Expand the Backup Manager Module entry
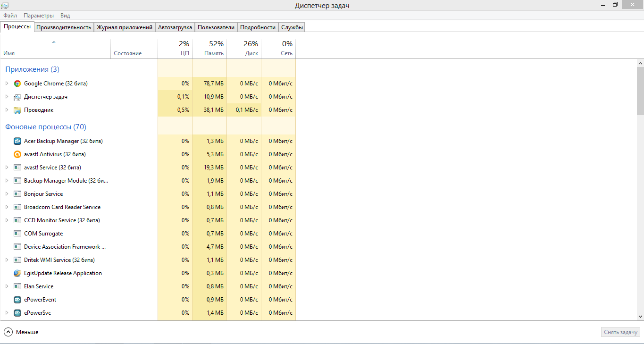Image resolution: width=644 pixels, height=344 pixels. tap(7, 181)
